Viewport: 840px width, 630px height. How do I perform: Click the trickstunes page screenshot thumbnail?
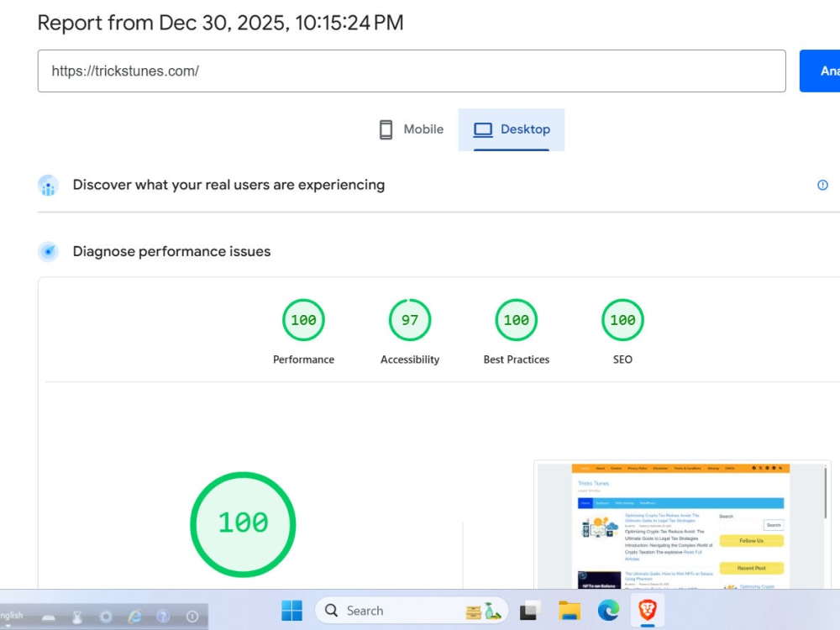pyautogui.click(x=682, y=525)
